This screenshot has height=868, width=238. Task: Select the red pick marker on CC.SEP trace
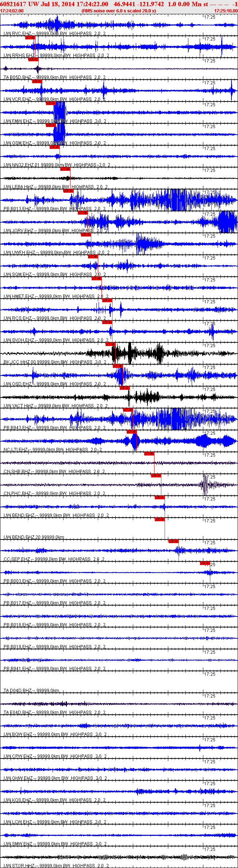(x=174, y=541)
